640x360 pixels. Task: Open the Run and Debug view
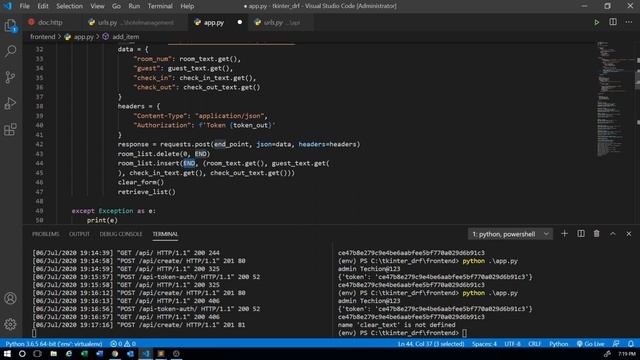point(10,103)
